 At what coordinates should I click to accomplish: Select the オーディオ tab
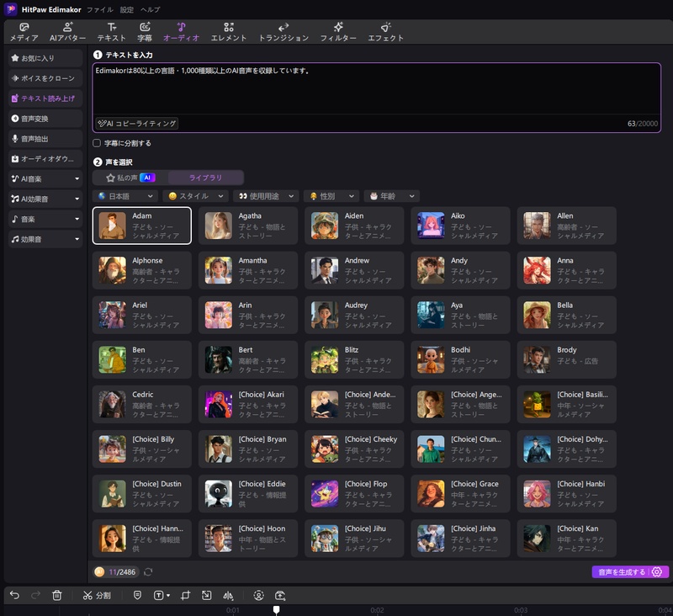tap(181, 32)
